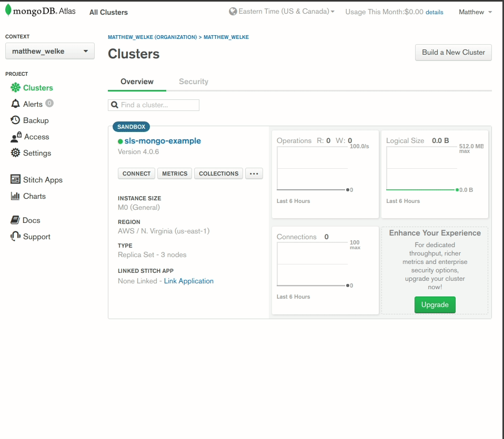Click the Alerts count badge showing 0
This screenshot has width=504, height=439.
[x=49, y=103]
